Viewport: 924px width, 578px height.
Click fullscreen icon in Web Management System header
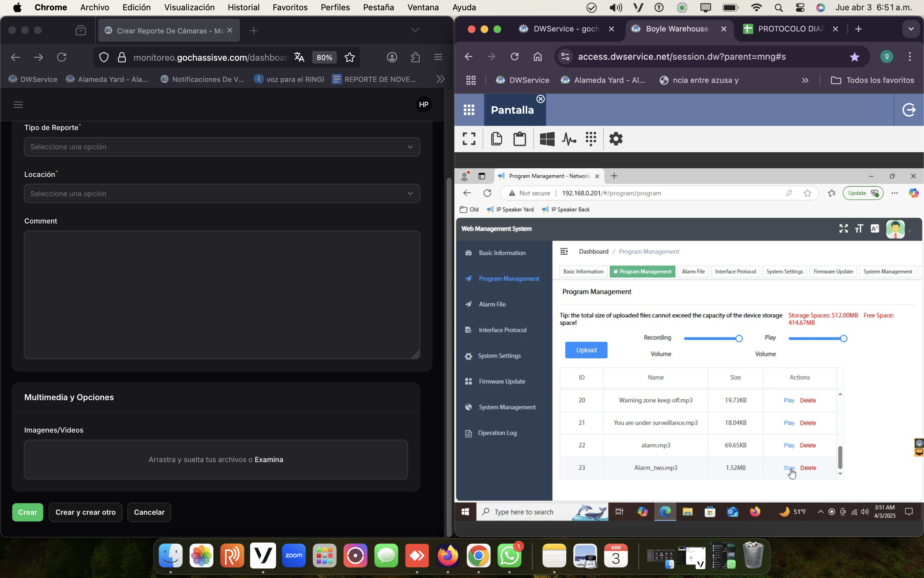(x=843, y=229)
